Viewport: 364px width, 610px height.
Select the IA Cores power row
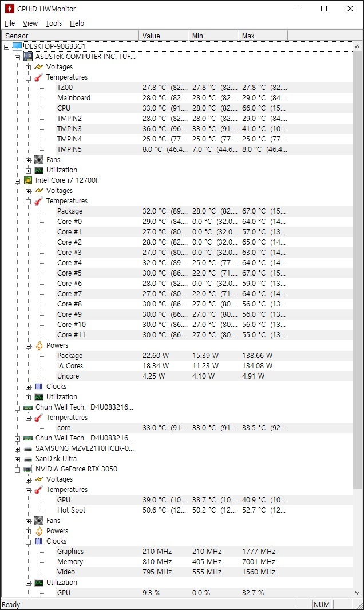click(x=204, y=366)
